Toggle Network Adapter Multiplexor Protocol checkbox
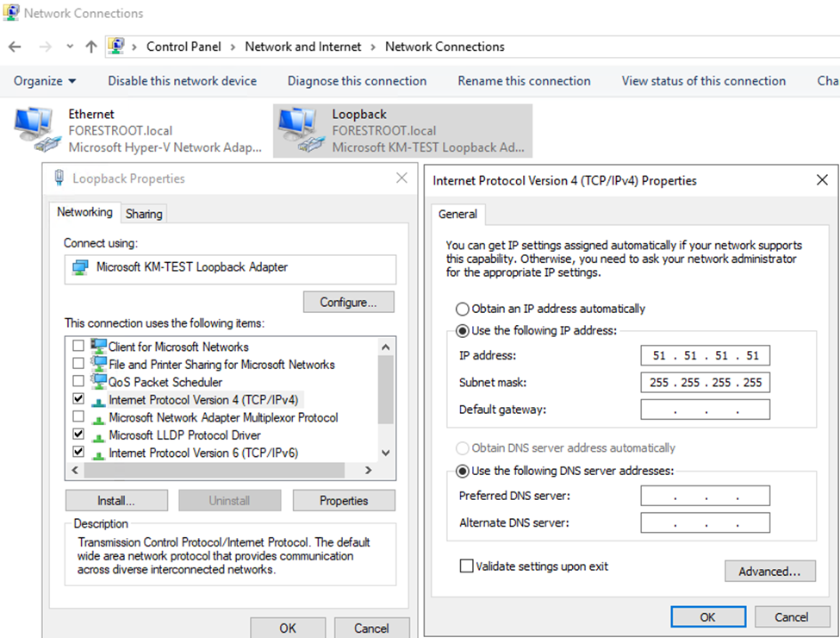Screen dimensions: 840x638 pyautogui.click(x=78, y=416)
